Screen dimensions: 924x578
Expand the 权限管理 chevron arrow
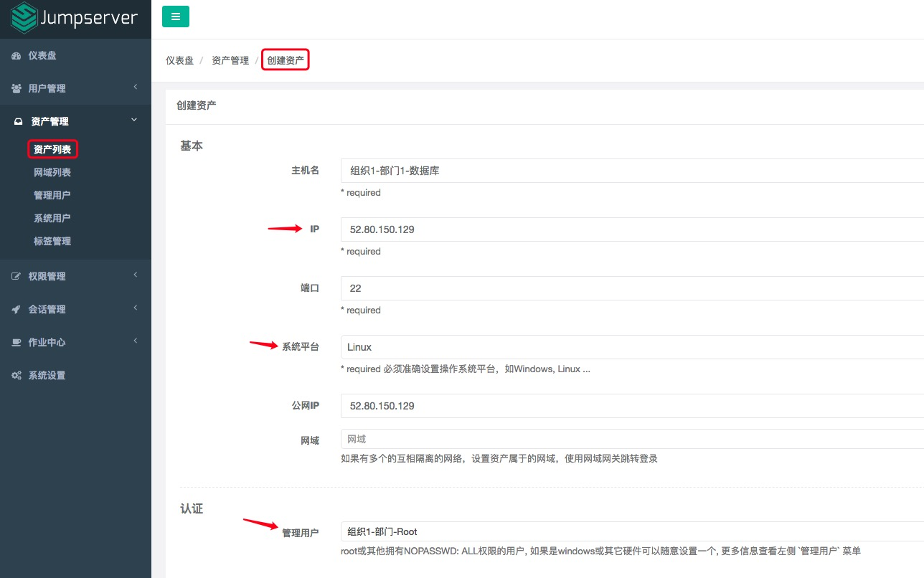(x=135, y=275)
